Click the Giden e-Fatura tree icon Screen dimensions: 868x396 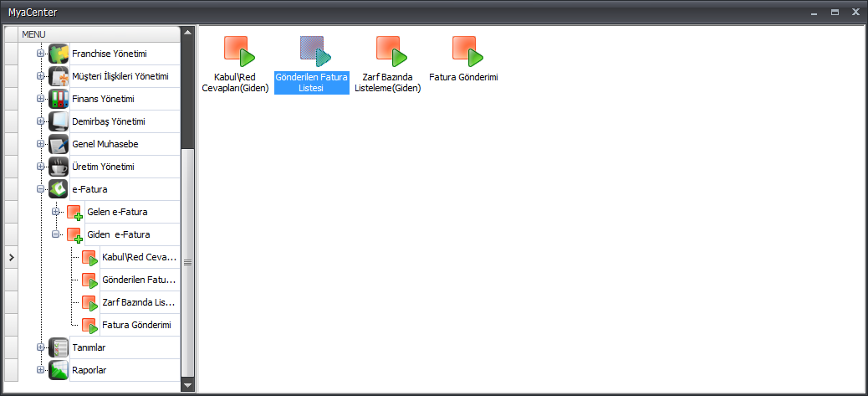click(74, 234)
